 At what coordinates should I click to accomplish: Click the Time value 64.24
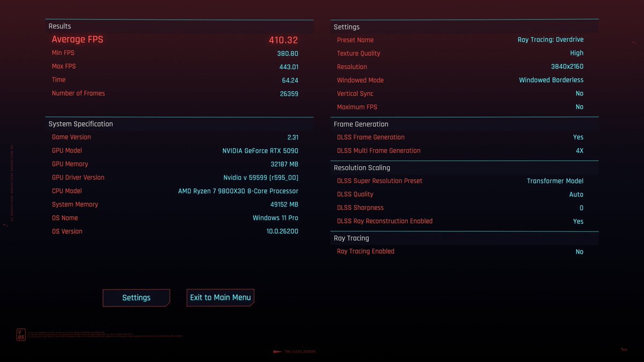point(290,80)
